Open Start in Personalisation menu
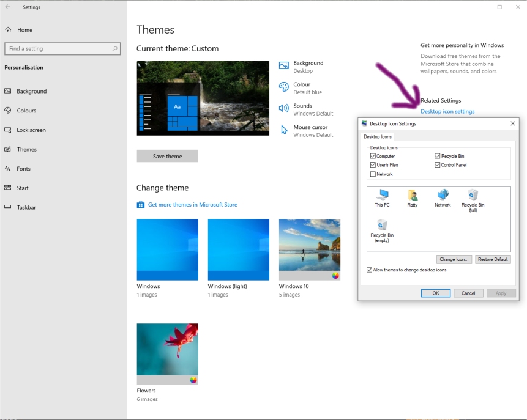The image size is (527, 420). click(x=23, y=188)
